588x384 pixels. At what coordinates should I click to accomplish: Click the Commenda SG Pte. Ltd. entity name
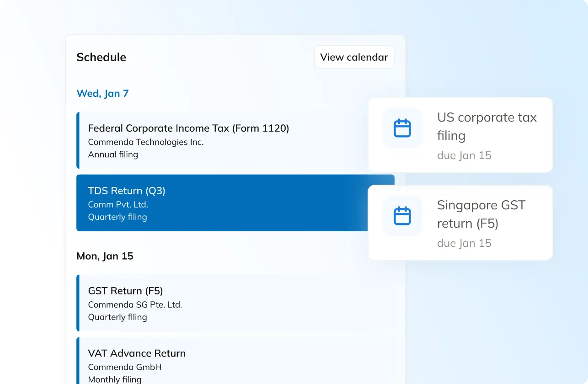(135, 305)
